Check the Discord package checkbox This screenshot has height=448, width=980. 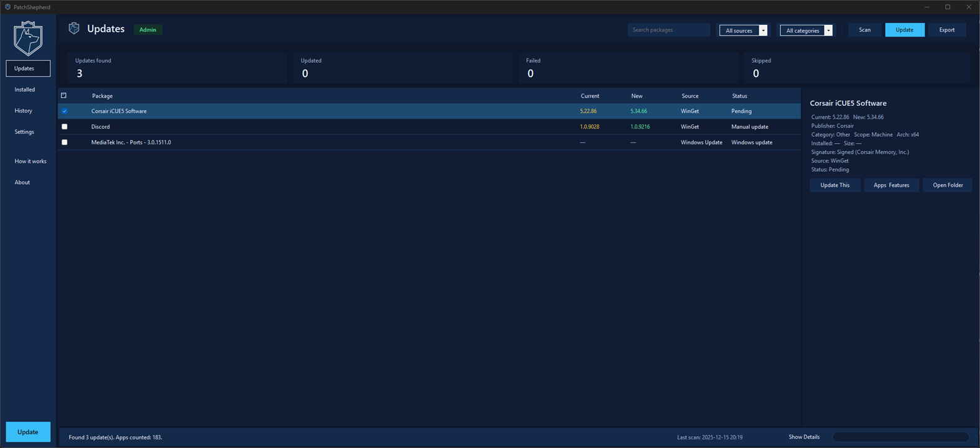(64, 126)
